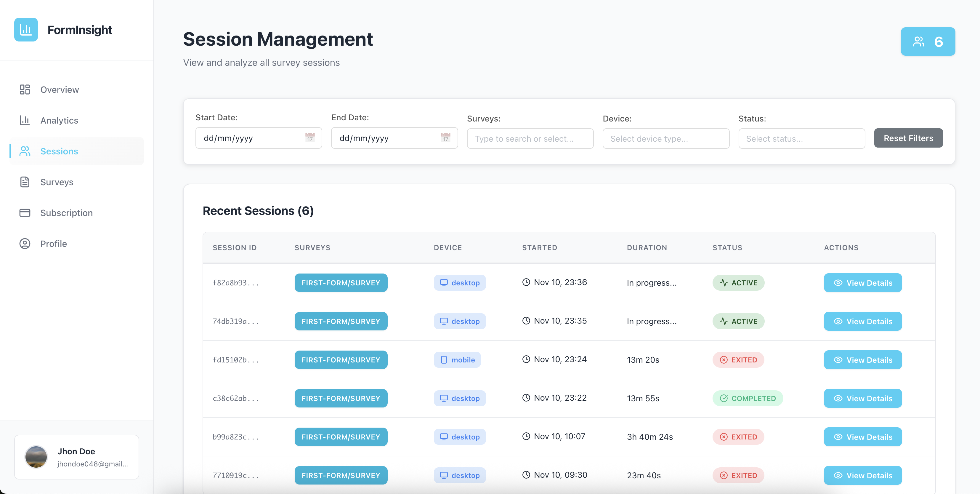Select the Analytics sidebar icon
Screen dimensions: 980x494
point(25,120)
